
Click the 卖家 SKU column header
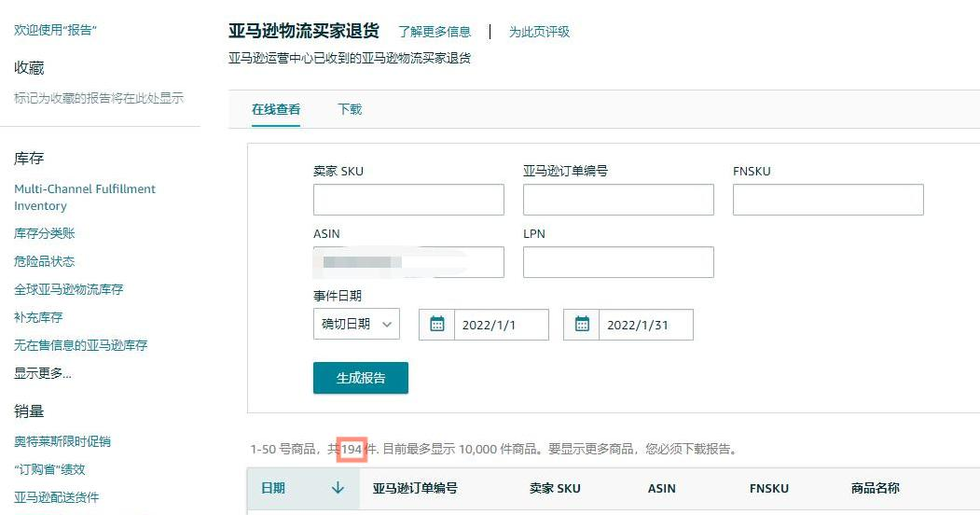point(555,488)
